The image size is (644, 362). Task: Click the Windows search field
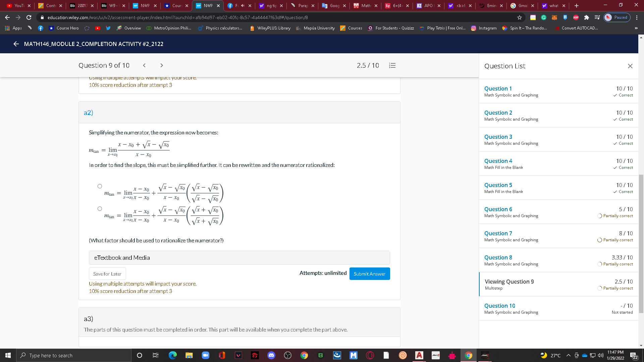[x=67, y=355]
